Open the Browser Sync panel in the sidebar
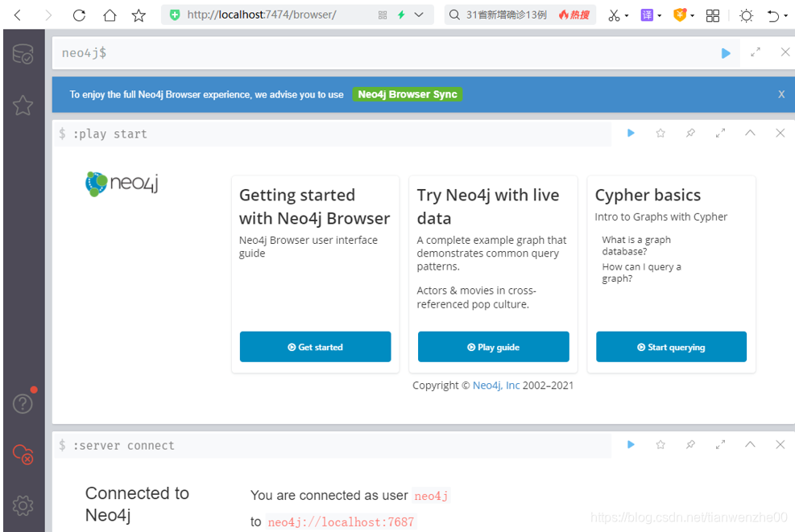795x532 pixels. pos(23,455)
